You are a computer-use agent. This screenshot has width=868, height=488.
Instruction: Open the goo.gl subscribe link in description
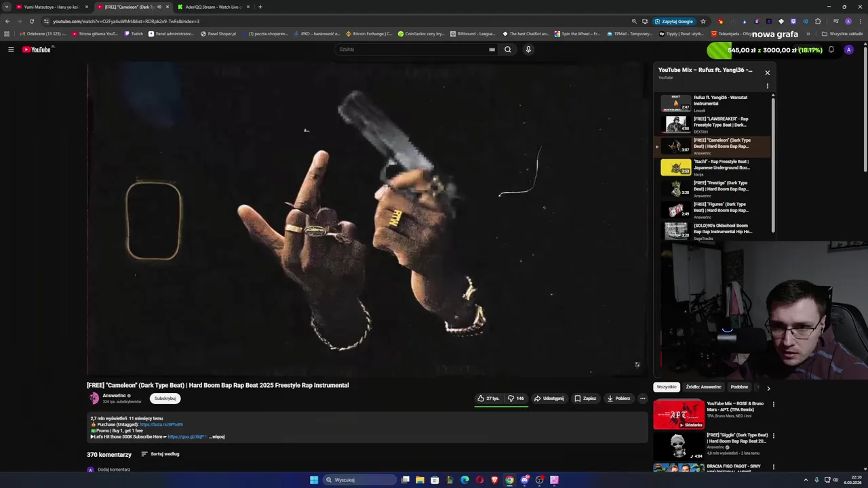(187, 437)
